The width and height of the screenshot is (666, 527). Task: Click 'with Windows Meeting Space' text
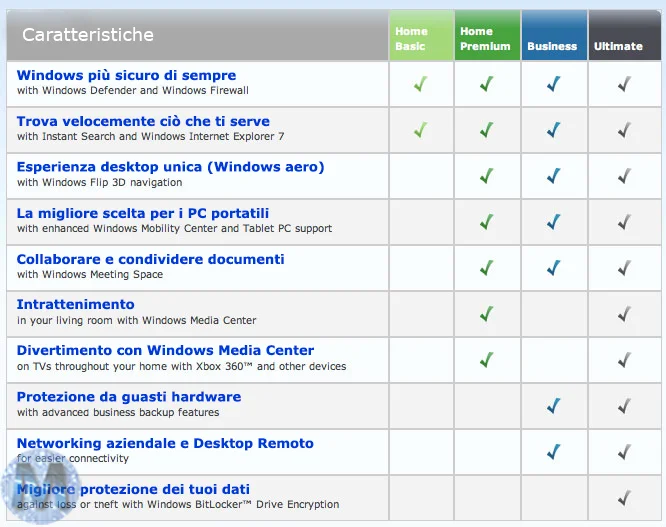tap(90, 274)
